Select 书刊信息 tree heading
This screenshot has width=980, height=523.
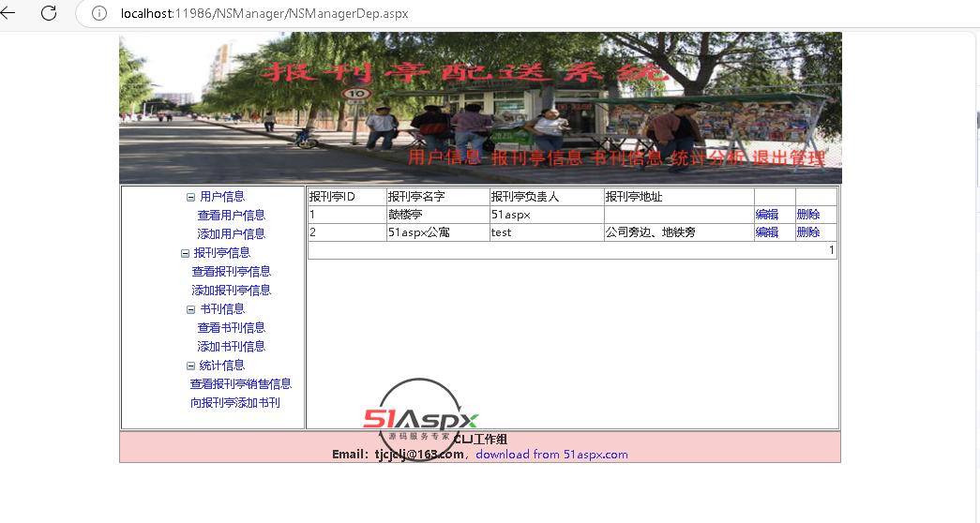(222, 309)
